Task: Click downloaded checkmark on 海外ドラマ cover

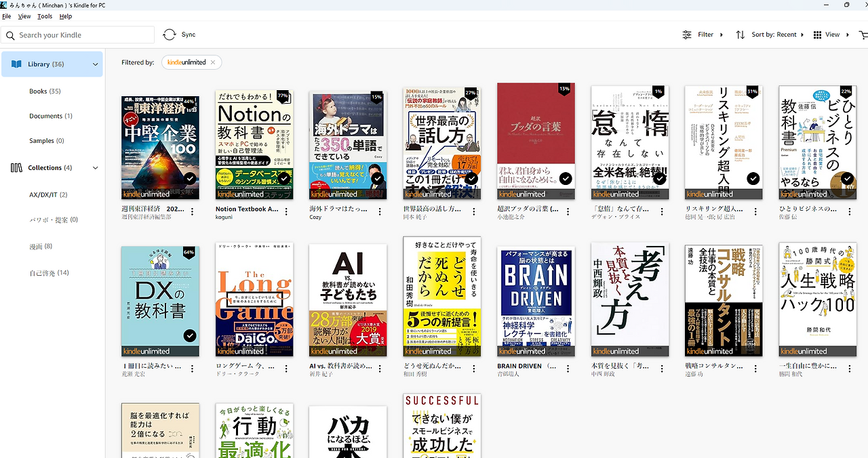Action: pos(378,179)
